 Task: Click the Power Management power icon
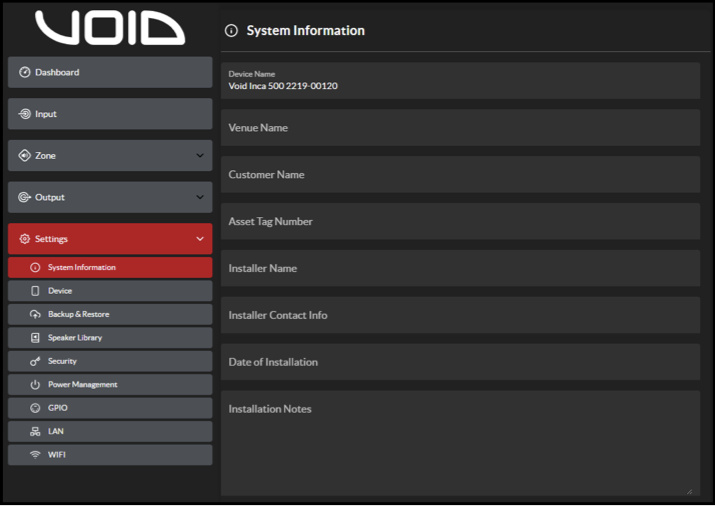[x=35, y=385]
